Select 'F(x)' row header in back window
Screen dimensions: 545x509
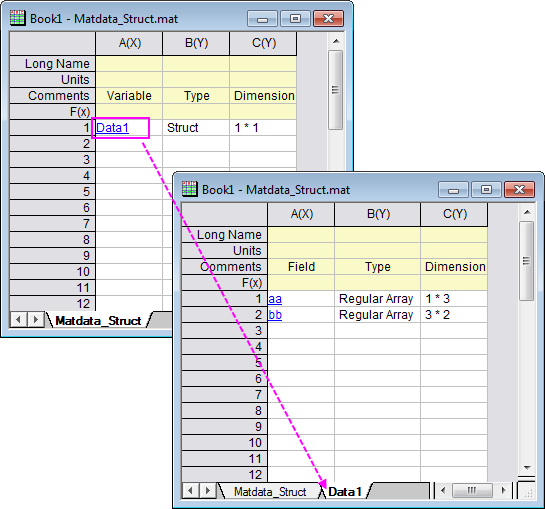pyautogui.click(x=52, y=112)
